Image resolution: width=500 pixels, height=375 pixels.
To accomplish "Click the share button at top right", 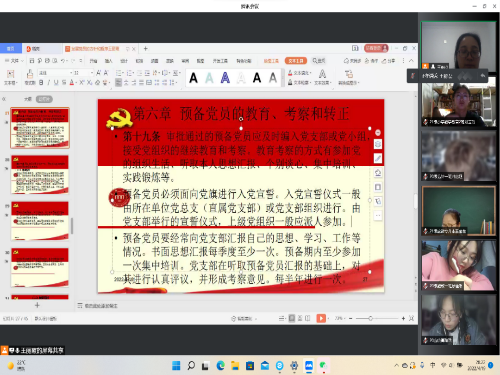I will tap(388, 61).
